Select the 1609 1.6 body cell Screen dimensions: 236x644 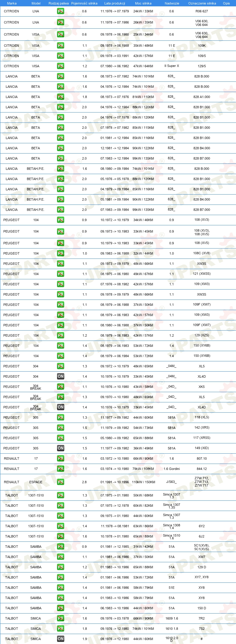pyautogui.click(x=172, y=618)
